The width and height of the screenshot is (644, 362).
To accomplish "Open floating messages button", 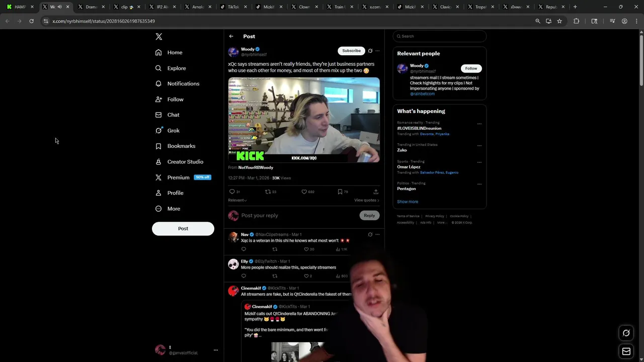I will coord(626,351).
